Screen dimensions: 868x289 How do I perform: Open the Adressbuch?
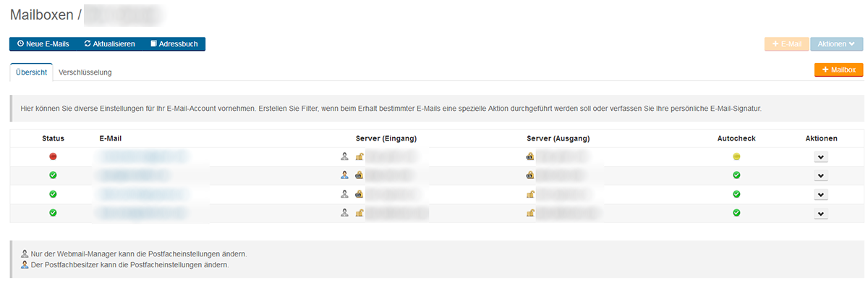pyautogui.click(x=174, y=44)
